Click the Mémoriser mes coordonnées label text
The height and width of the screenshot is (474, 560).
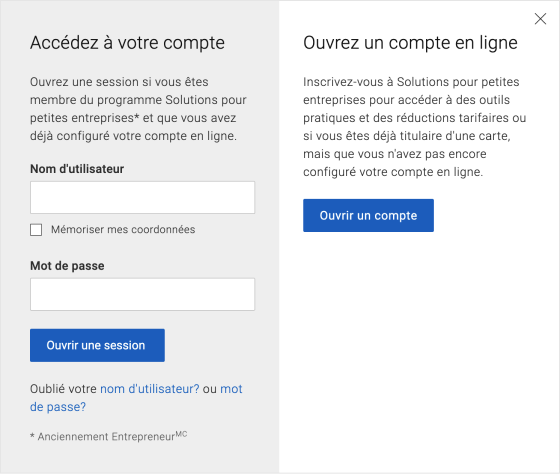pyautogui.click(x=123, y=229)
